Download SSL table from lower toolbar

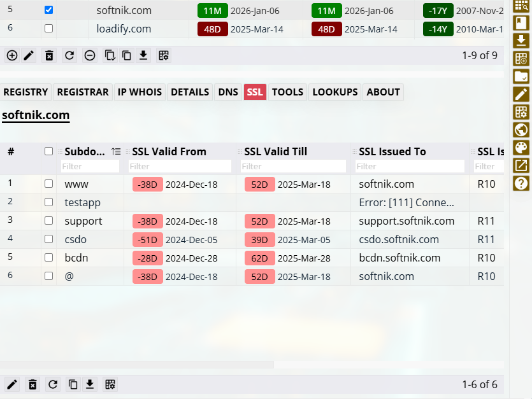coord(90,384)
